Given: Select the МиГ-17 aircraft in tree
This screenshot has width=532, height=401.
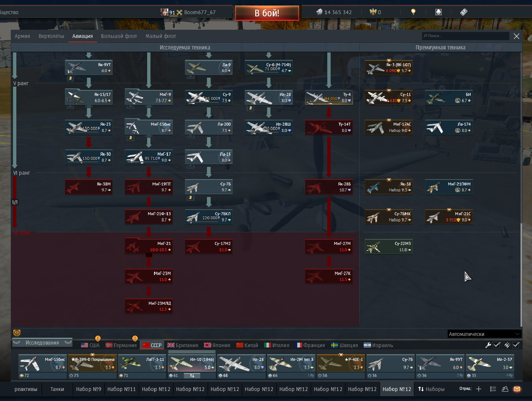Looking at the screenshot, I should 149,157.
